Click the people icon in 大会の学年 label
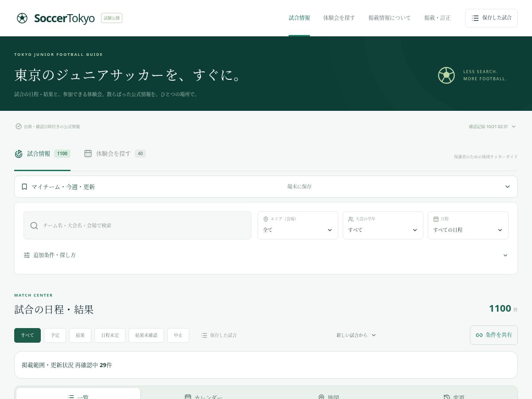Screen dimensions: 532x399 tap(351, 219)
